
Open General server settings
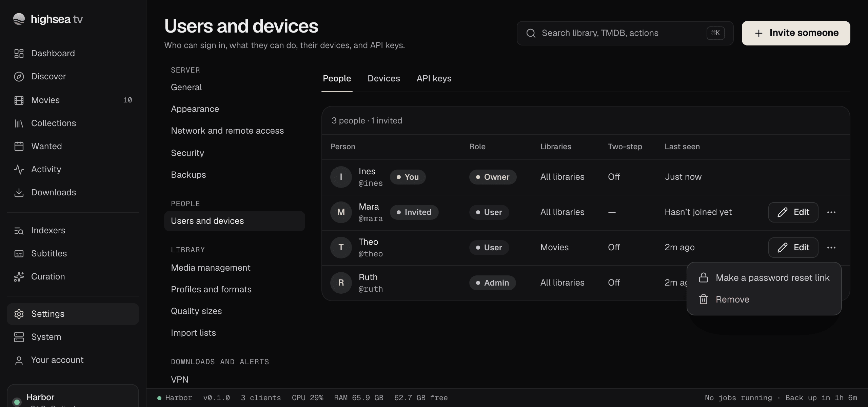pos(235,88)
